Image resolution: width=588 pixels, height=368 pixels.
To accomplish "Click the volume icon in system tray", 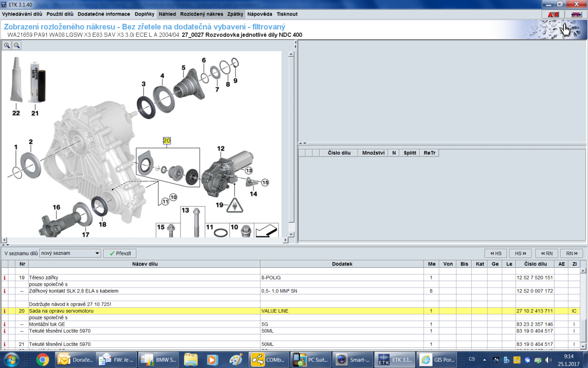I will [548, 359].
